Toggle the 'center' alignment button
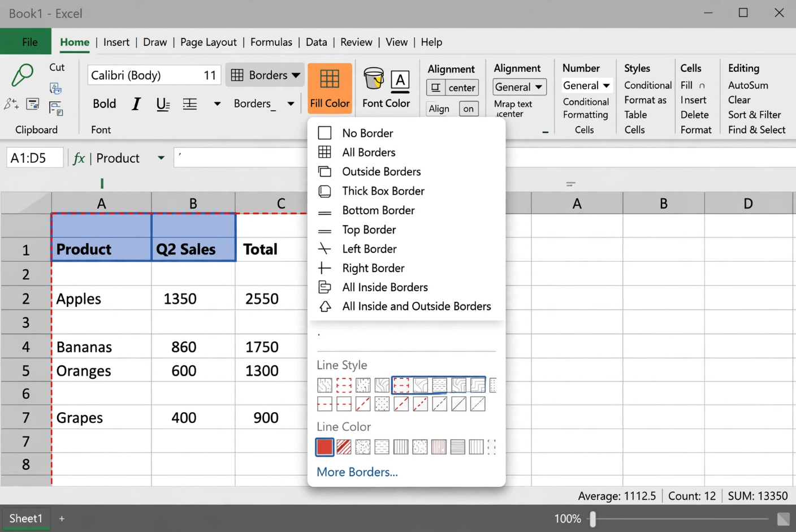Image resolution: width=796 pixels, height=532 pixels. pyautogui.click(x=462, y=88)
